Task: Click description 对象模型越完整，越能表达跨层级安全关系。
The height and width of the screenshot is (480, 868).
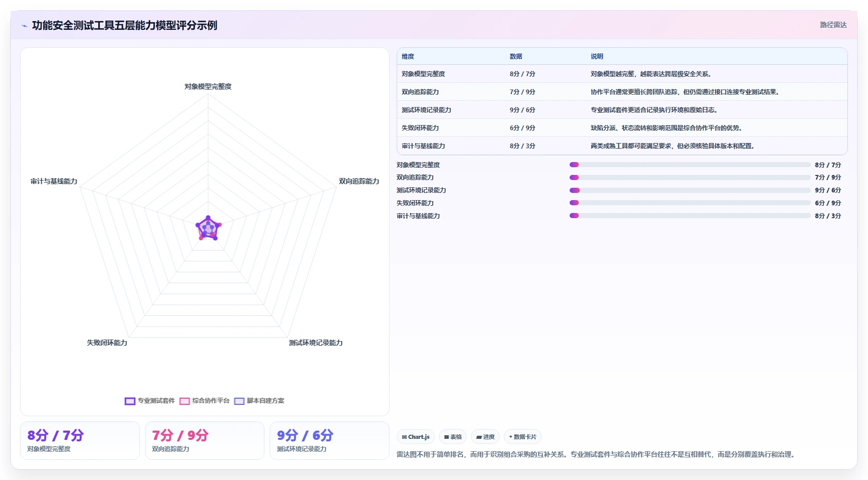Action: point(651,74)
